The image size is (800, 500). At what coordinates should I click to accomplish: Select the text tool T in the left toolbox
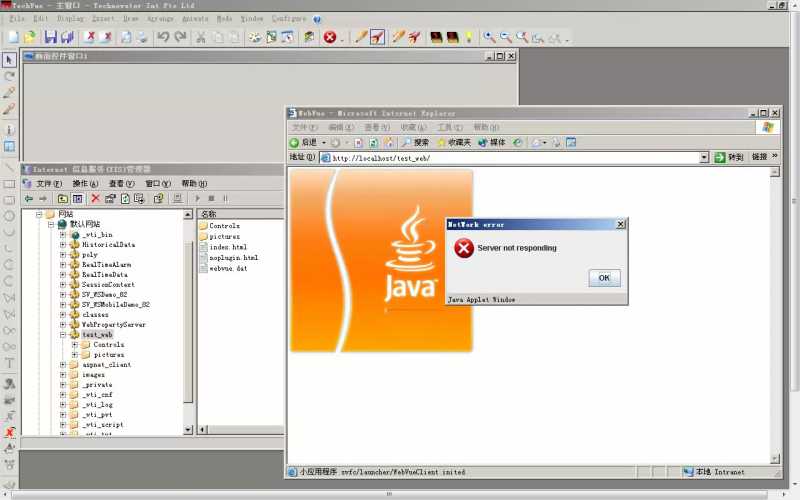[9, 363]
